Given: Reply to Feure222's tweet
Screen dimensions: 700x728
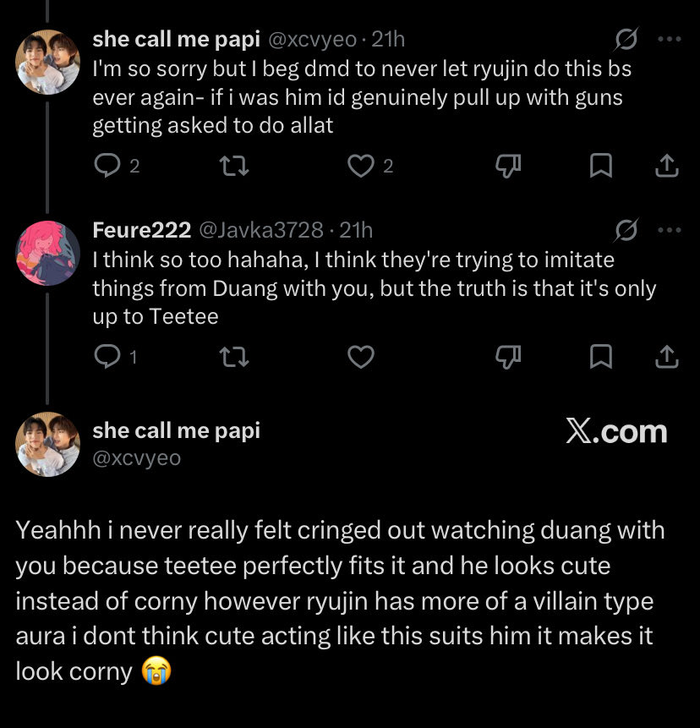Looking at the screenshot, I should [107, 357].
